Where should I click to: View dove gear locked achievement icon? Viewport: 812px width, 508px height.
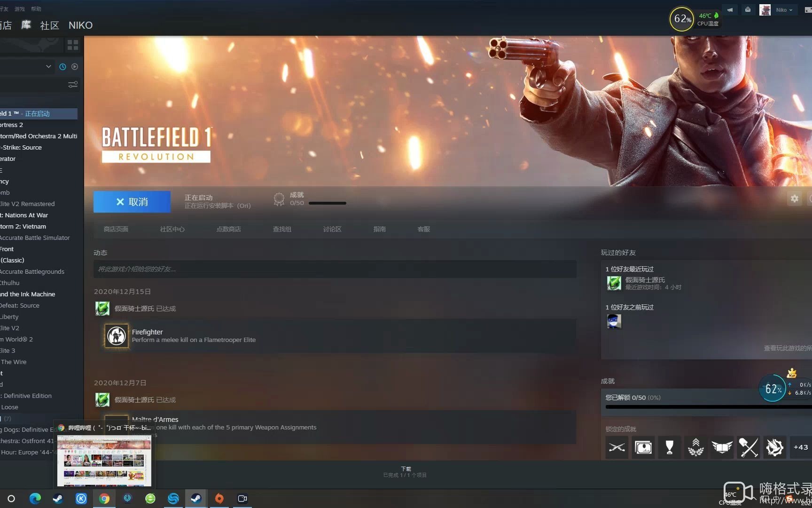775,447
